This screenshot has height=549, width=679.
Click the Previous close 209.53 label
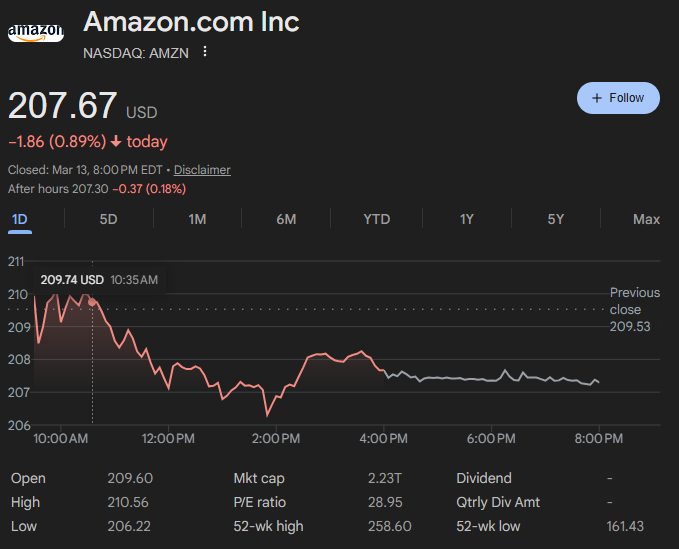[635, 309]
